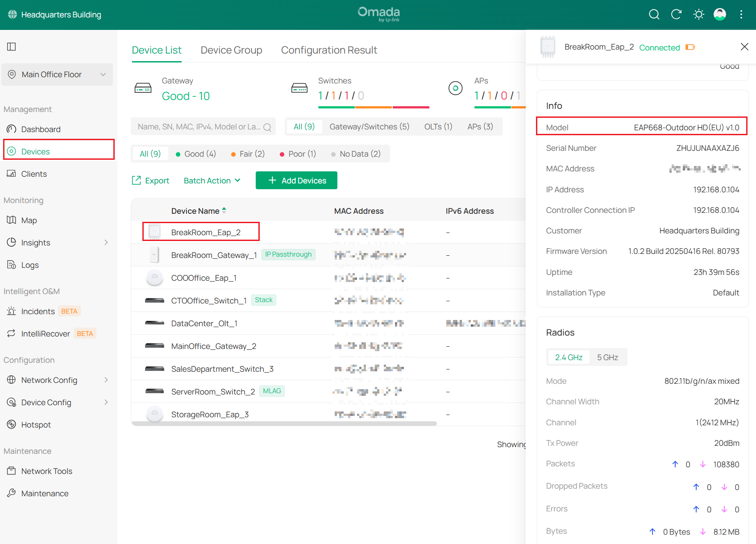756x544 pixels.
Task: Click the refresh icon in header
Action: point(676,15)
